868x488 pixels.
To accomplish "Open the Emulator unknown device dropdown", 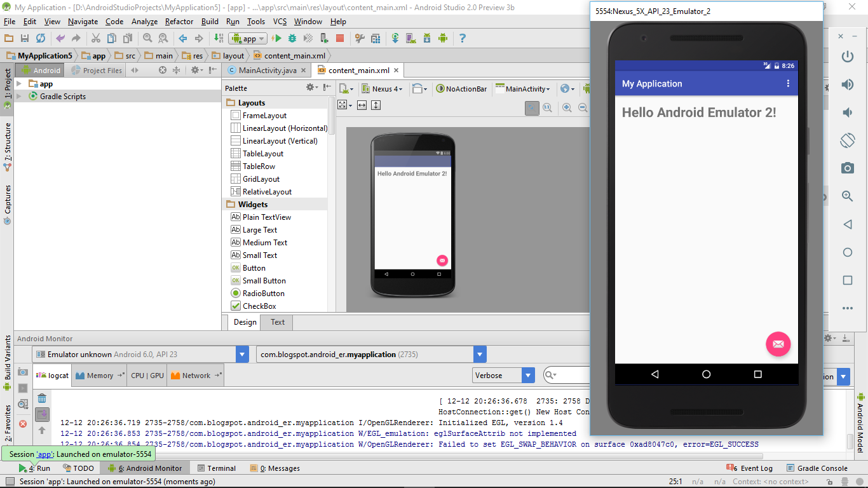I will point(140,355).
